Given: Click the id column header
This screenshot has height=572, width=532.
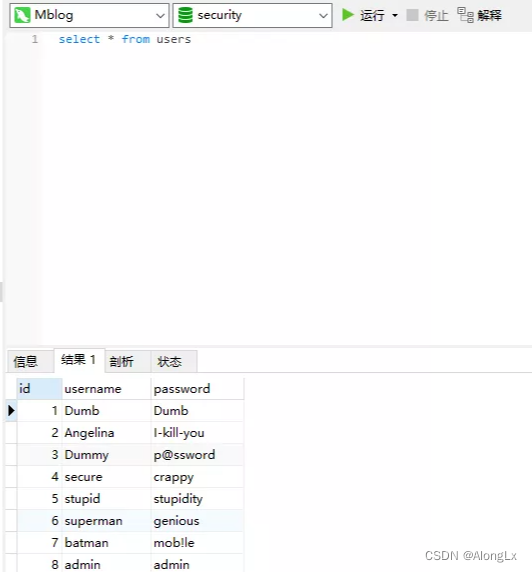Looking at the screenshot, I should [39, 389].
